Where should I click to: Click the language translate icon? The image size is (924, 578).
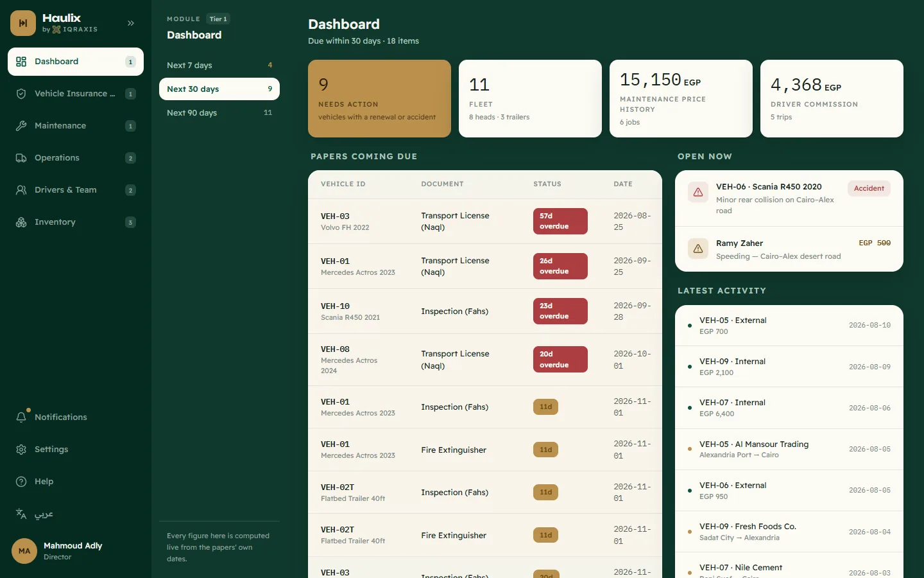coord(21,514)
